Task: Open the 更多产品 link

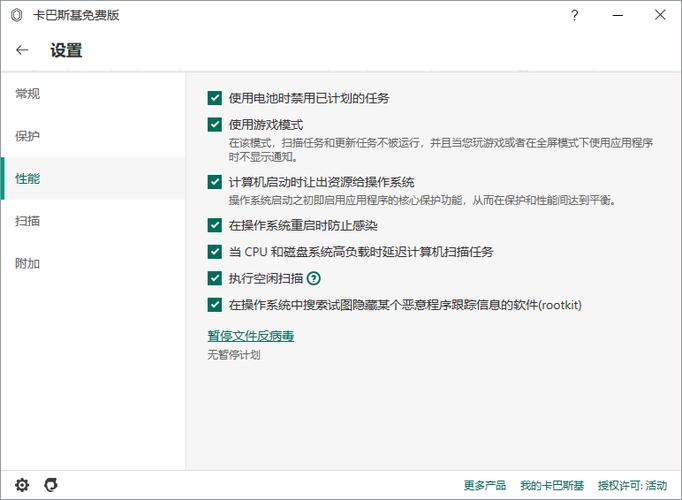Action: pos(485,485)
